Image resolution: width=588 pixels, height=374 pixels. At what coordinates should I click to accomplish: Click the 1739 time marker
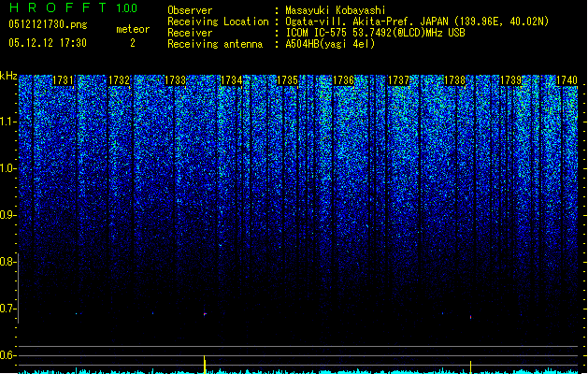(x=510, y=80)
